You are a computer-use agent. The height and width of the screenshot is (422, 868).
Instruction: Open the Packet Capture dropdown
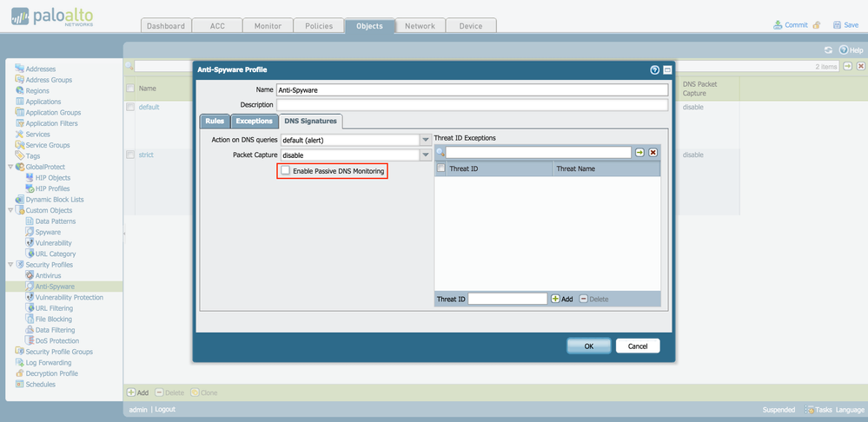(426, 155)
